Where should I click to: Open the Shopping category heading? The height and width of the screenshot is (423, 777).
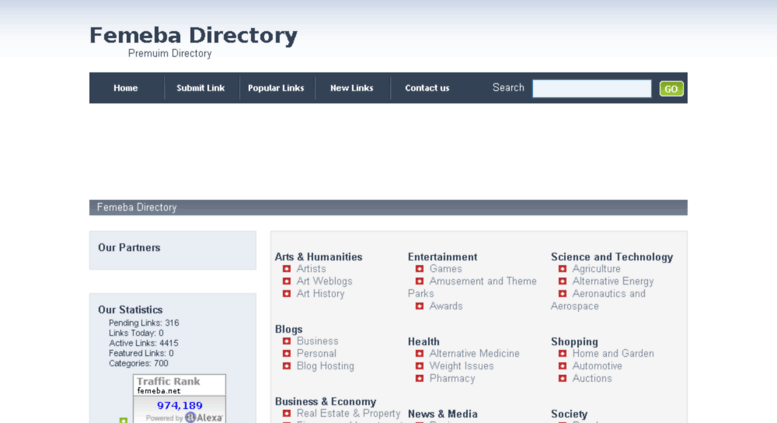pyautogui.click(x=575, y=342)
